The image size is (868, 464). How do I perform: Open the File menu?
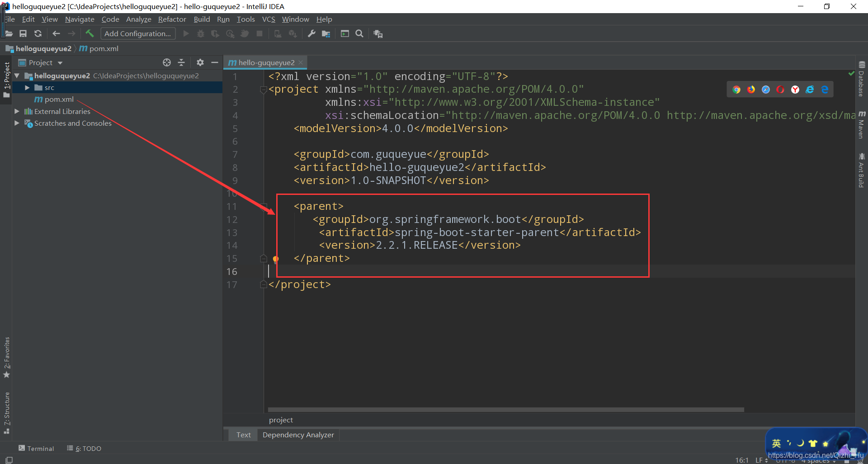pyautogui.click(x=9, y=19)
